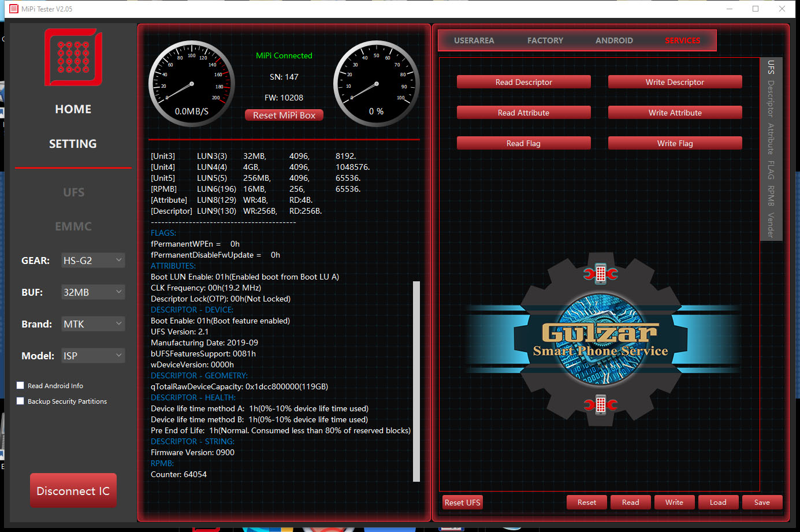Click the Disconnect IC button
800x532 pixels.
[73, 490]
